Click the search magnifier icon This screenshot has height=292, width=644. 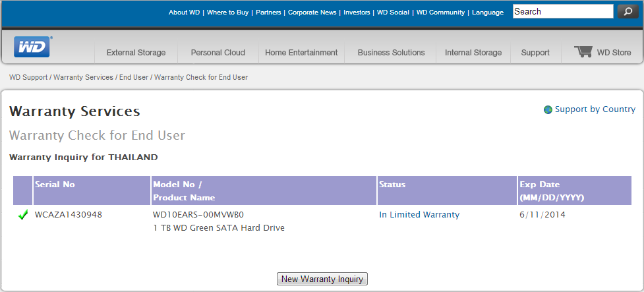627,11
